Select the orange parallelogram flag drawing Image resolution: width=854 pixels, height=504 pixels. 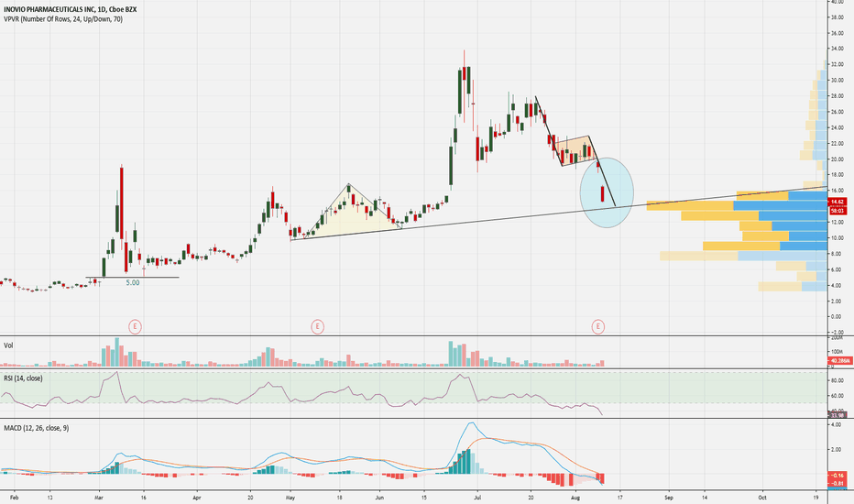tap(575, 151)
